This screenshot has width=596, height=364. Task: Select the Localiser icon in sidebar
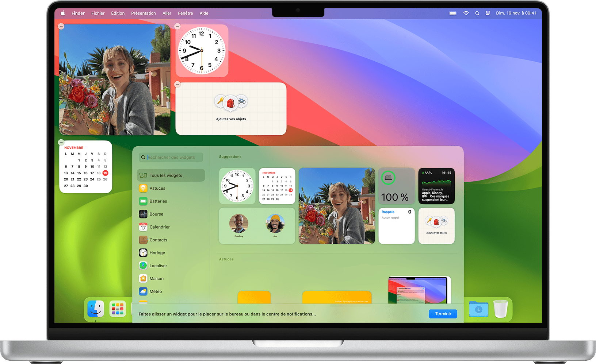point(143,266)
